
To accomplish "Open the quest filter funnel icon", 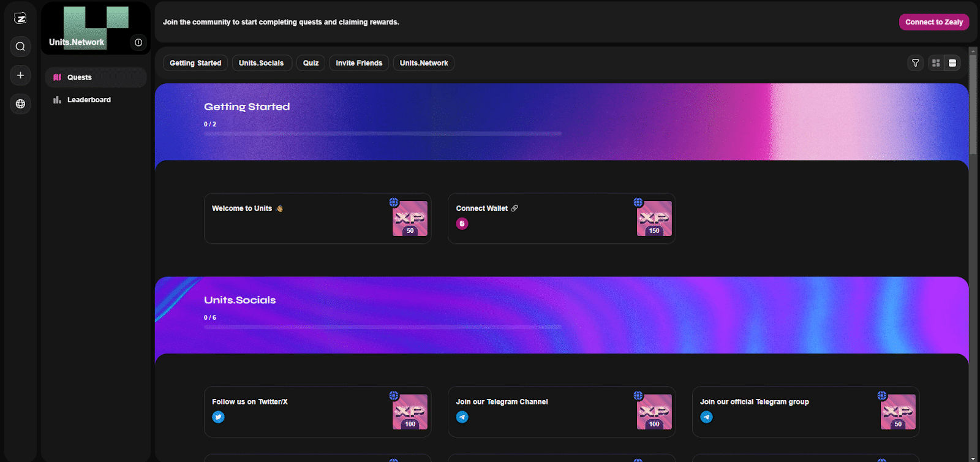I will pos(916,63).
